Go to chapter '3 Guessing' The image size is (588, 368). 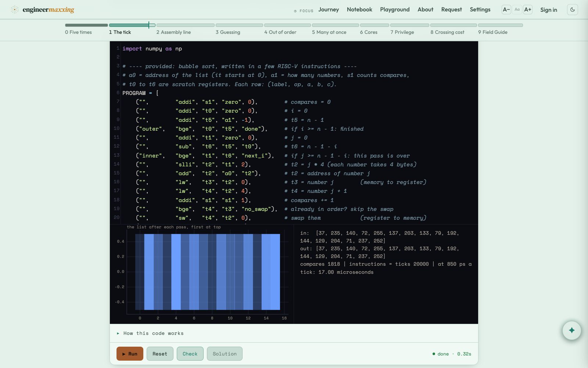coord(228,32)
